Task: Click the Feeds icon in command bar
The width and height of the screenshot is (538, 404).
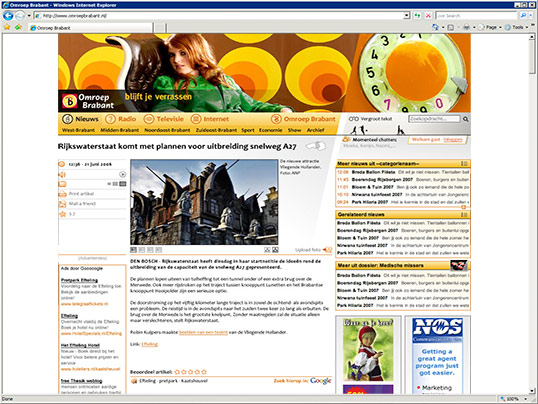Action: 451,27
